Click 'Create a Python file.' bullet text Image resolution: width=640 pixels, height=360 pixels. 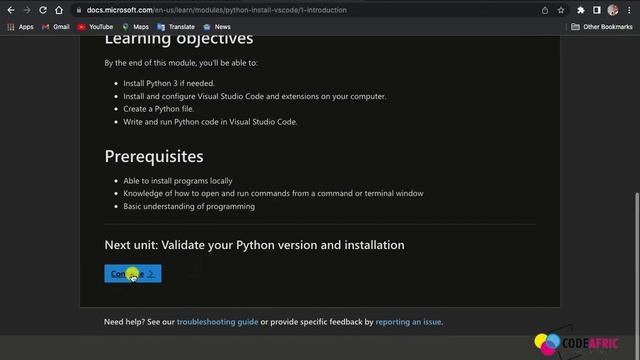(159, 109)
